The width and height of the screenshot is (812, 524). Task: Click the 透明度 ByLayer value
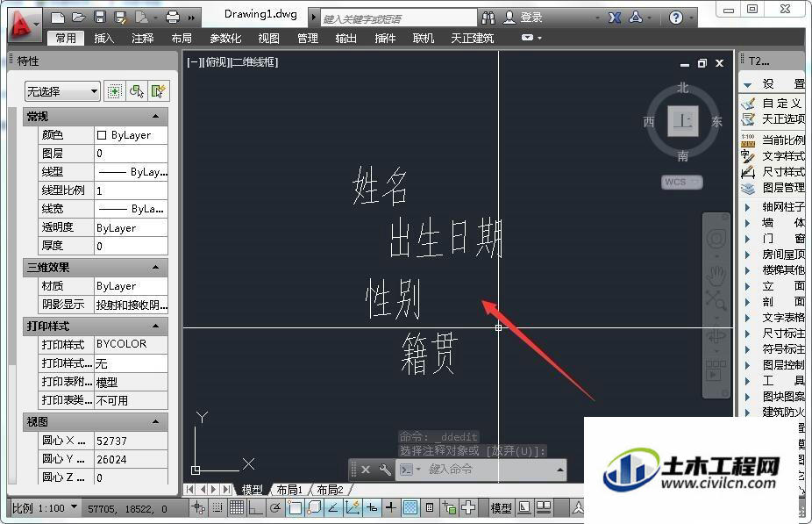[131, 228]
